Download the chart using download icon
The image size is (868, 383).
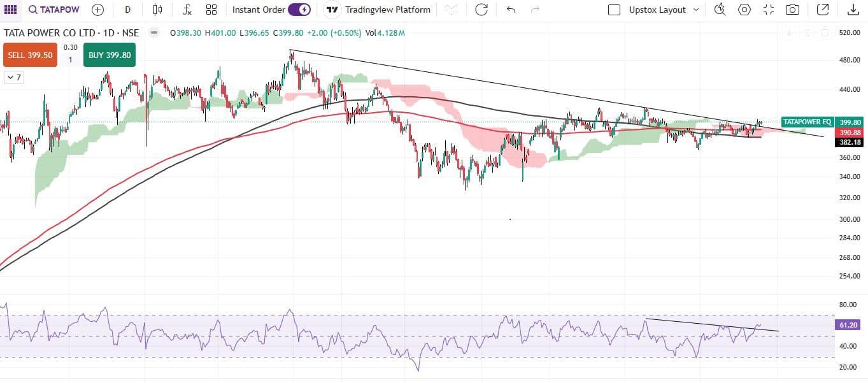click(853, 10)
